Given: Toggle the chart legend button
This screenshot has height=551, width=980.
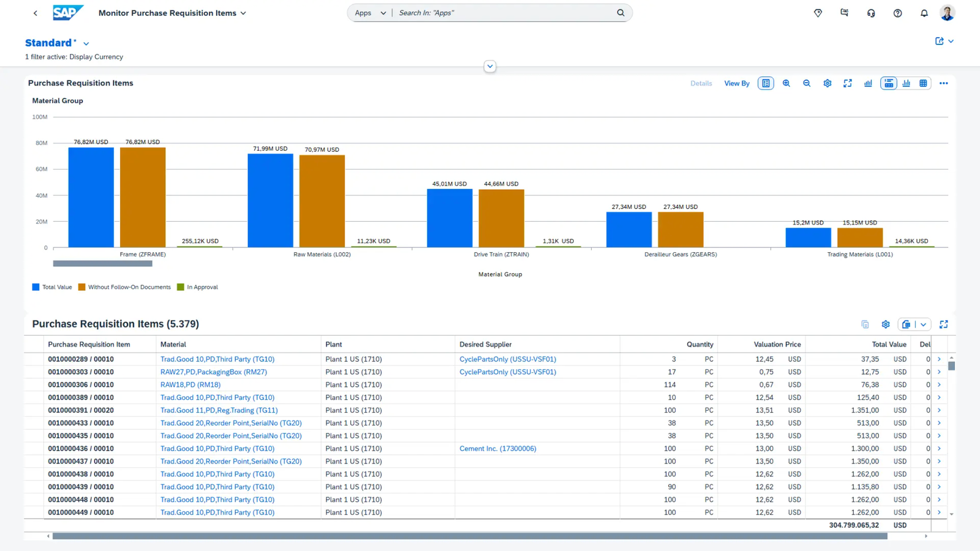Looking at the screenshot, I should (x=766, y=83).
